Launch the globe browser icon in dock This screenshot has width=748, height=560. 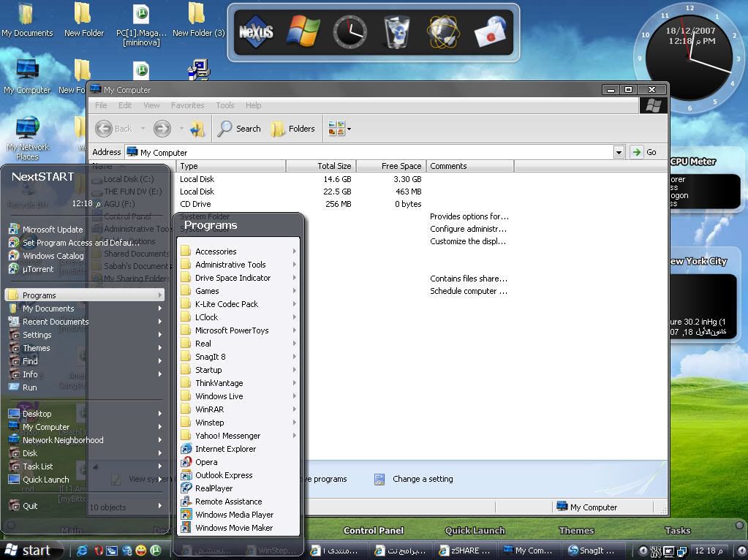[444, 32]
